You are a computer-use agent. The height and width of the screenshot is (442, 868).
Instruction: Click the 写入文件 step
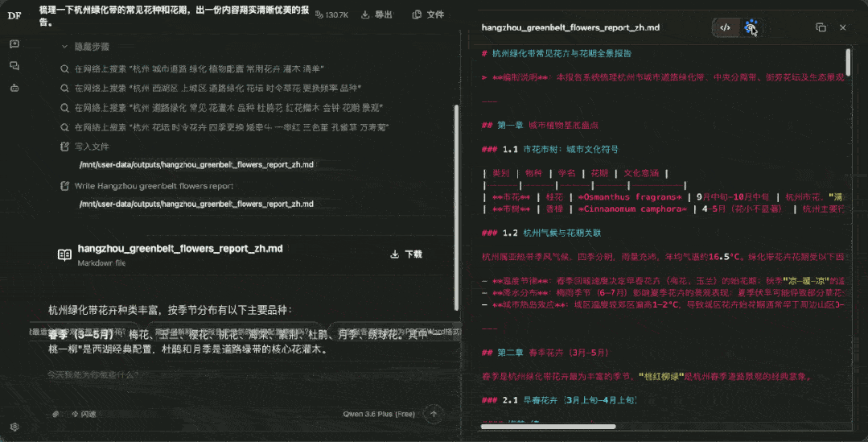84,147
